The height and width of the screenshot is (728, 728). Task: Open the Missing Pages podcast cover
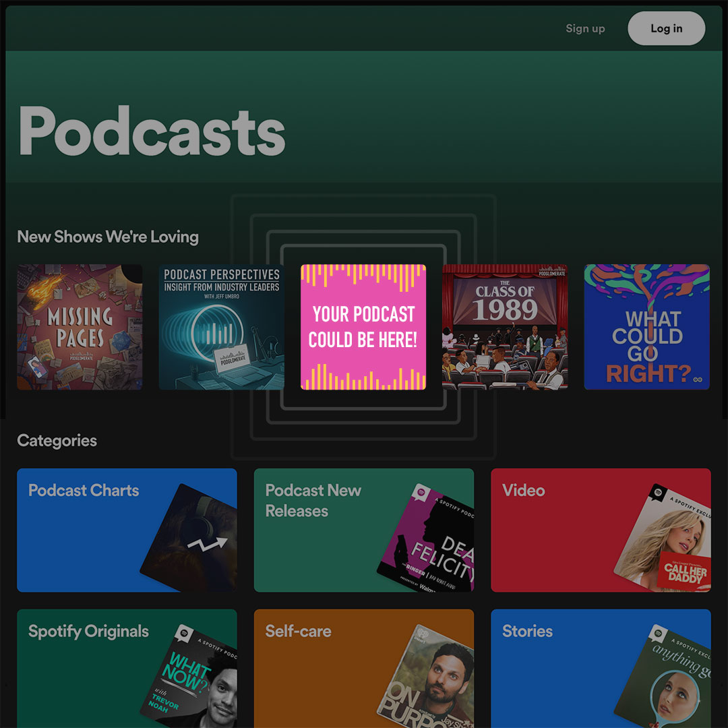coord(80,327)
